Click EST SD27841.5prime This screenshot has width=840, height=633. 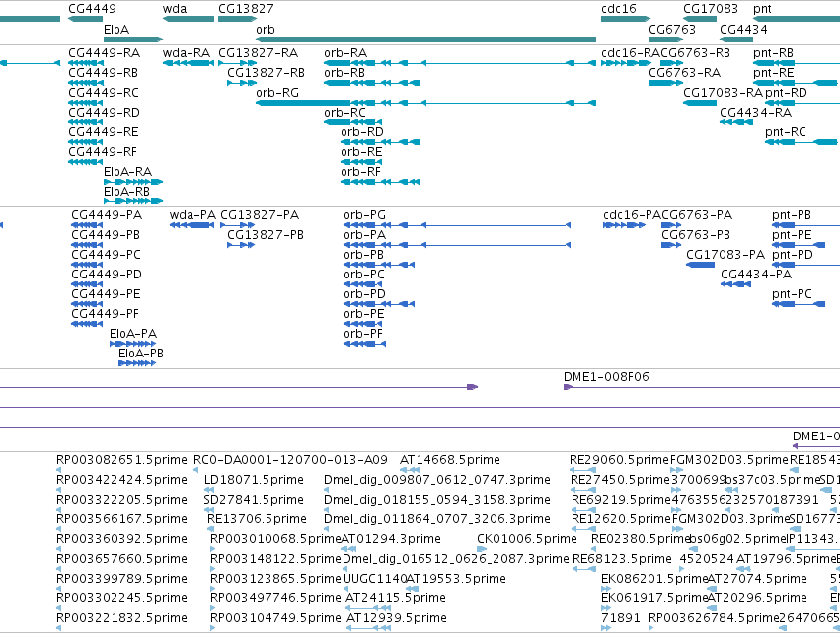coord(254,500)
